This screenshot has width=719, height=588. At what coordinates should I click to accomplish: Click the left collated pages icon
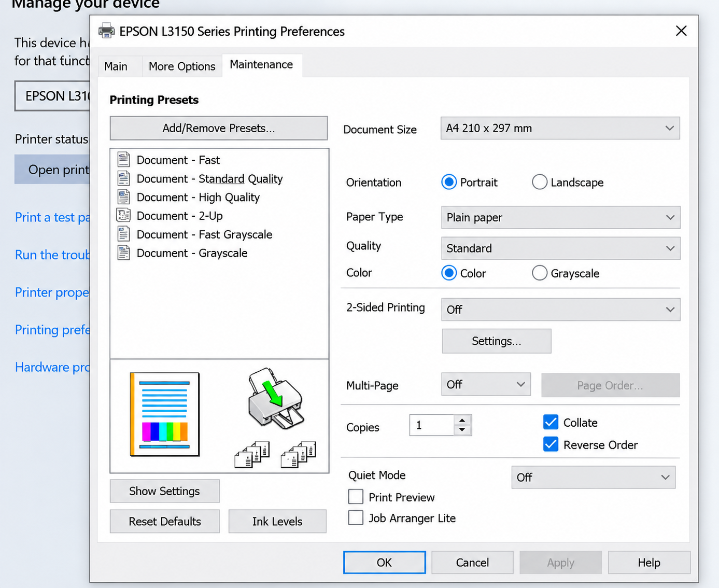pos(252,455)
